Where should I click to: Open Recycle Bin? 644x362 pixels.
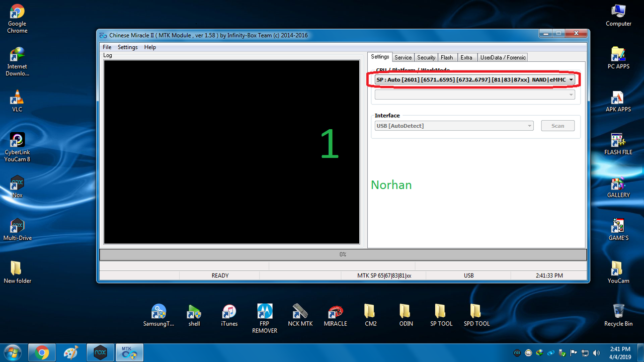pyautogui.click(x=618, y=315)
